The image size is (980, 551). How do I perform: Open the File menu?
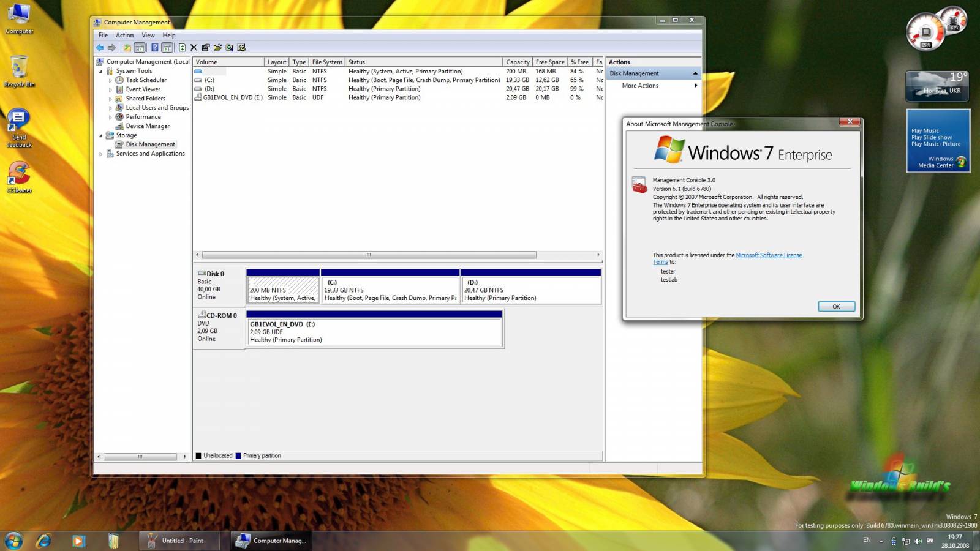(x=103, y=35)
